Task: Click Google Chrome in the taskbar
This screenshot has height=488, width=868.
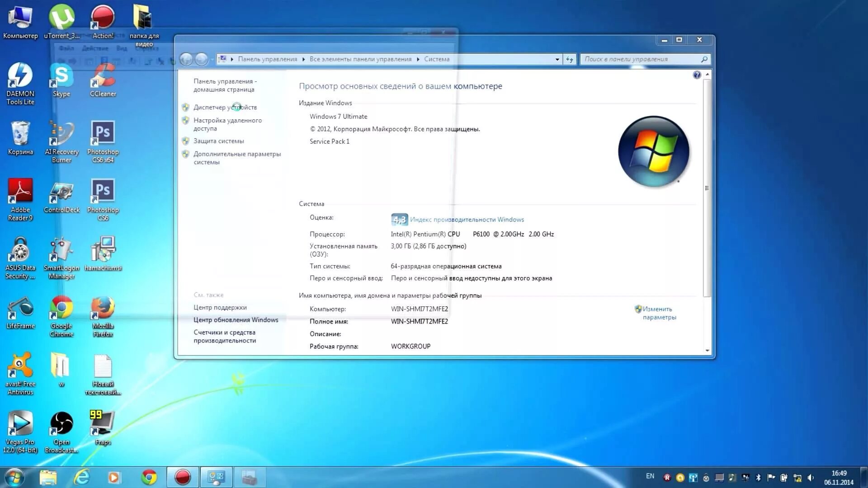Action: 149,477
